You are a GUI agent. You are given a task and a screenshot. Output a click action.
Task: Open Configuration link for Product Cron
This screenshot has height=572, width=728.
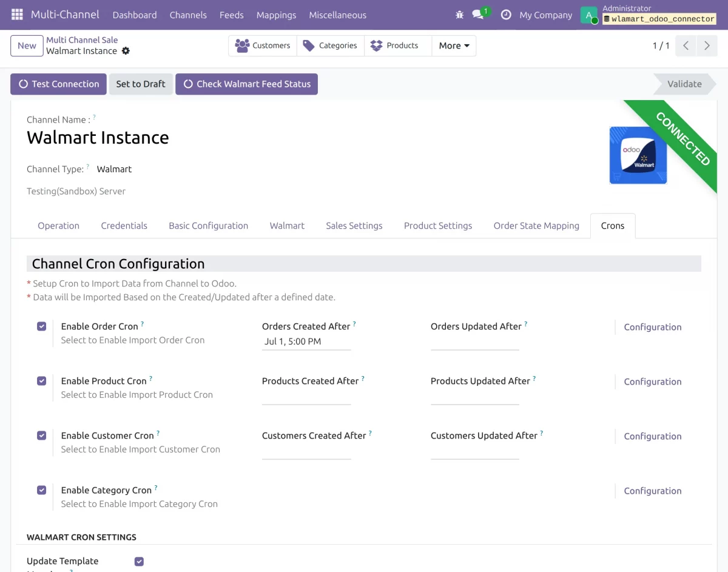pyautogui.click(x=653, y=382)
